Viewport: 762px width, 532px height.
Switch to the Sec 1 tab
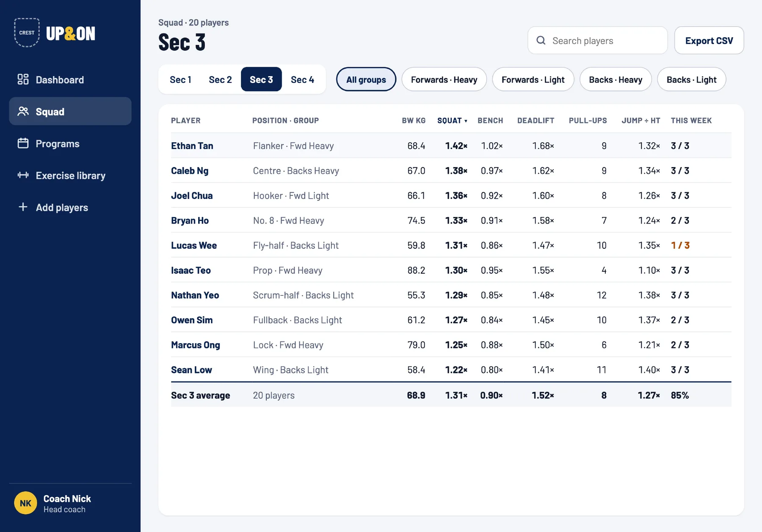[180, 80]
